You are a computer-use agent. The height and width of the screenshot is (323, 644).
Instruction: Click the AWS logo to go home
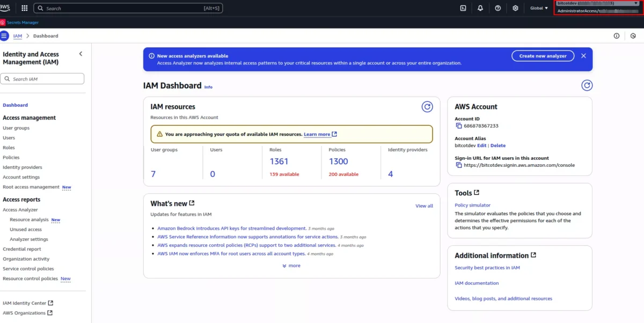click(6, 8)
